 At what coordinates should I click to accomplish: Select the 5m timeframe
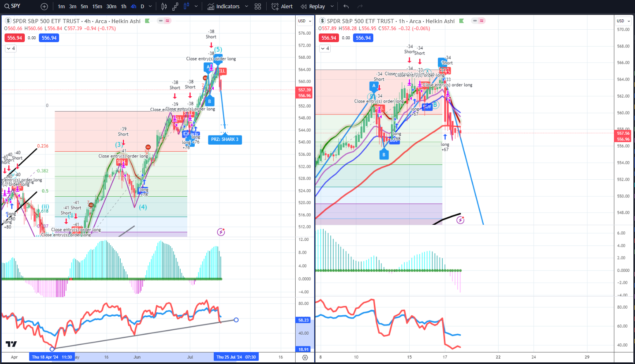click(84, 7)
